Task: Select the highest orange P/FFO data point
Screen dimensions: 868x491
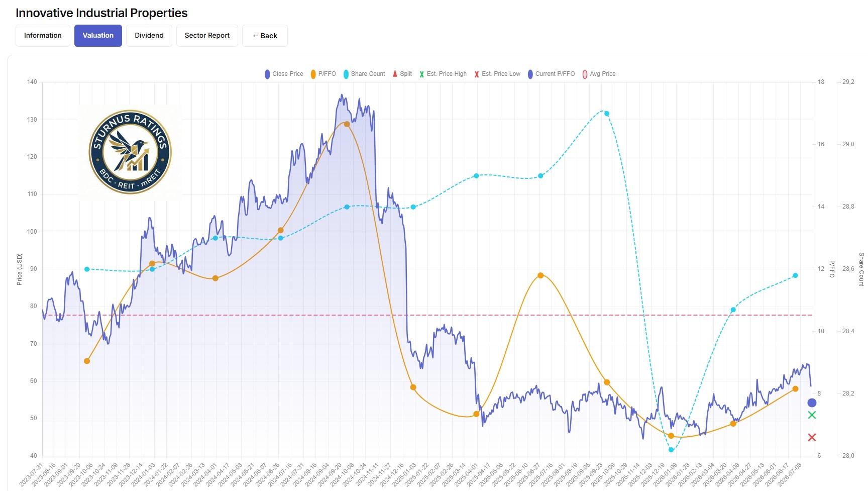Action: [x=347, y=124]
